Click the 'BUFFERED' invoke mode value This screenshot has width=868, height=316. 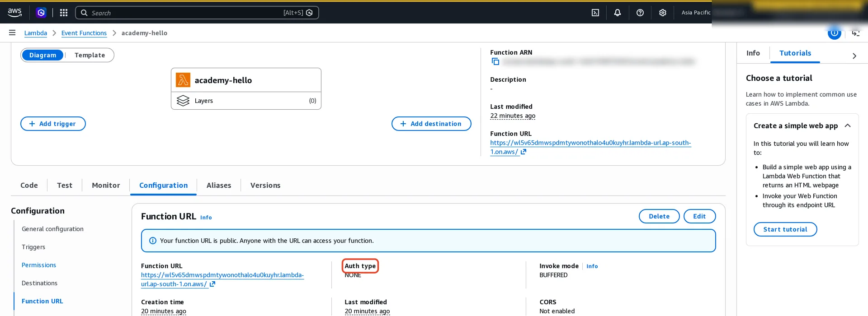[x=553, y=275]
